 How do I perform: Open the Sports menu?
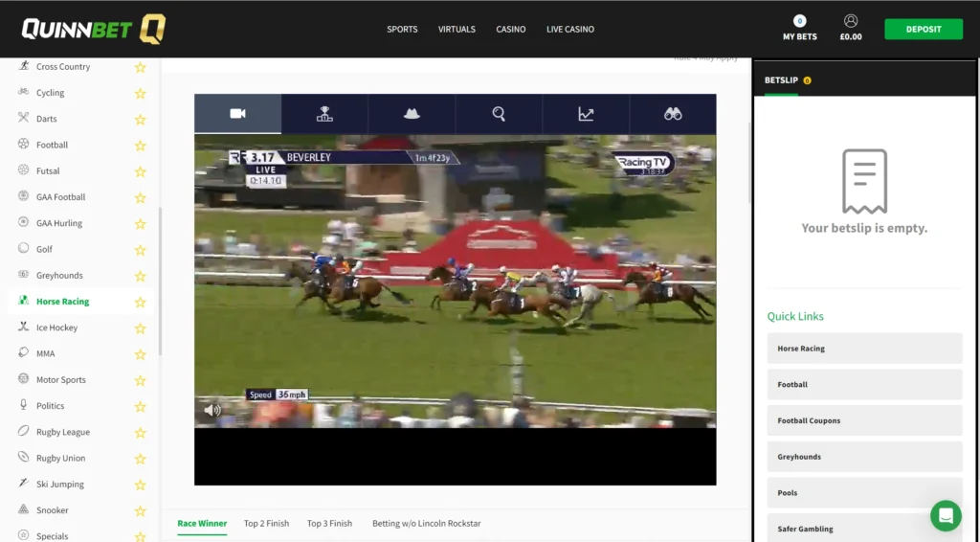[402, 29]
